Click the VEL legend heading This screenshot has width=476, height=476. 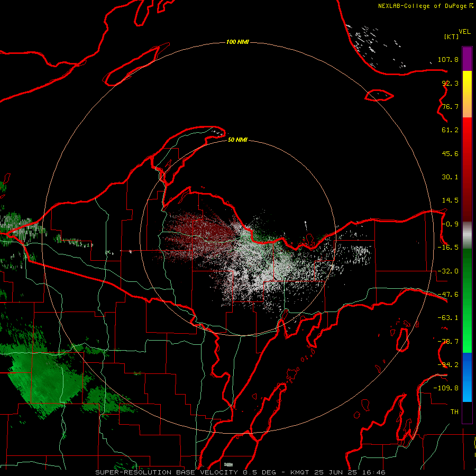(464, 32)
